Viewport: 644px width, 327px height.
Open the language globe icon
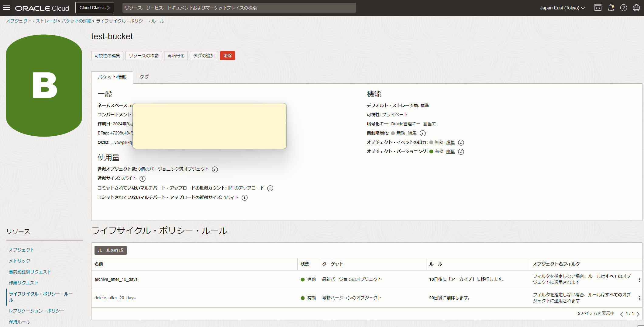[x=636, y=8]
